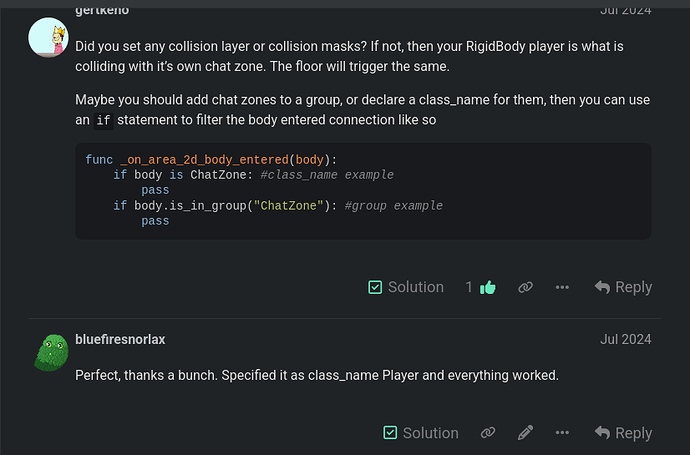Open bluefiresnorlax's green avatar
This screenshot has height=455, width=690.
(51, 352)
